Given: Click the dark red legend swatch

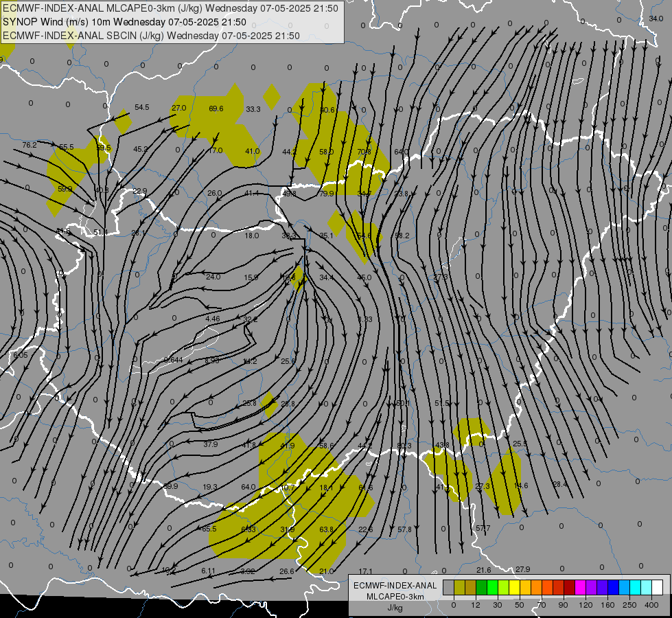Looking at the screenshot, I should click(x=569, y=587).
